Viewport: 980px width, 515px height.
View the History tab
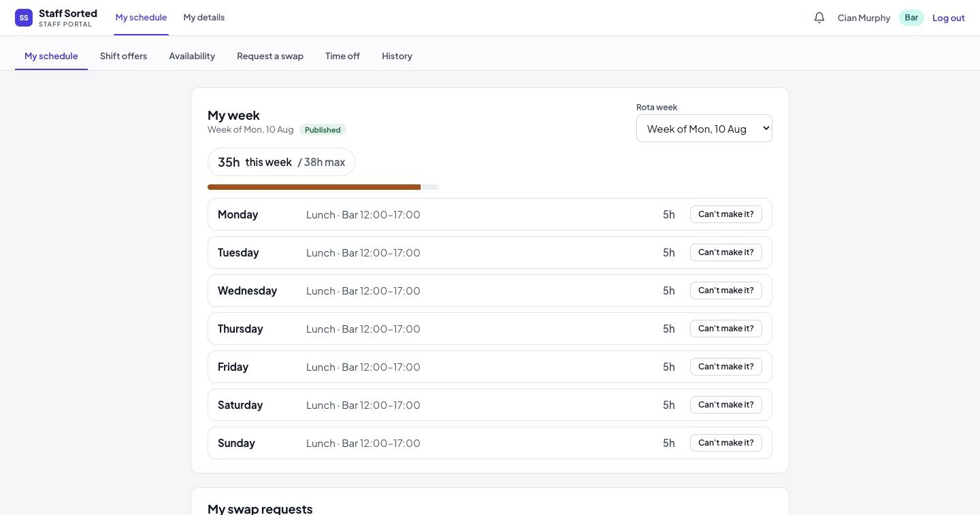coord(397,56)
